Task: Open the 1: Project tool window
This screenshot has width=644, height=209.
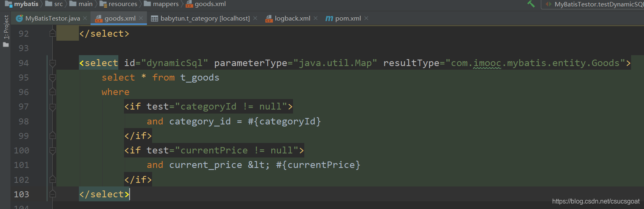Action: (x=6, y=27)
